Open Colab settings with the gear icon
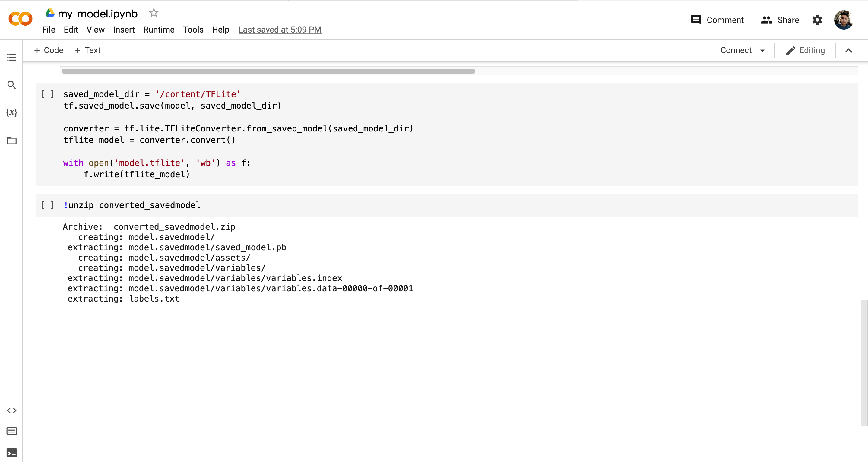Screen dimensions: 868x462 (x=817, y=20)
